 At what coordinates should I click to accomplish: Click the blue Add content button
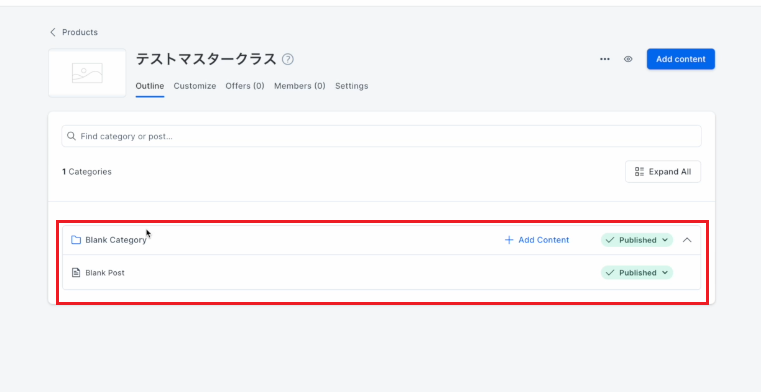tap(680, 59)
